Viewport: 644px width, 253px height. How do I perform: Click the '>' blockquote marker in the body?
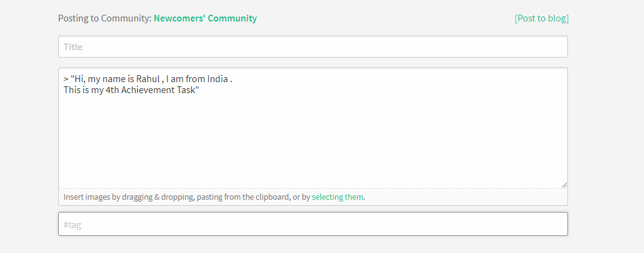(66, 79)
